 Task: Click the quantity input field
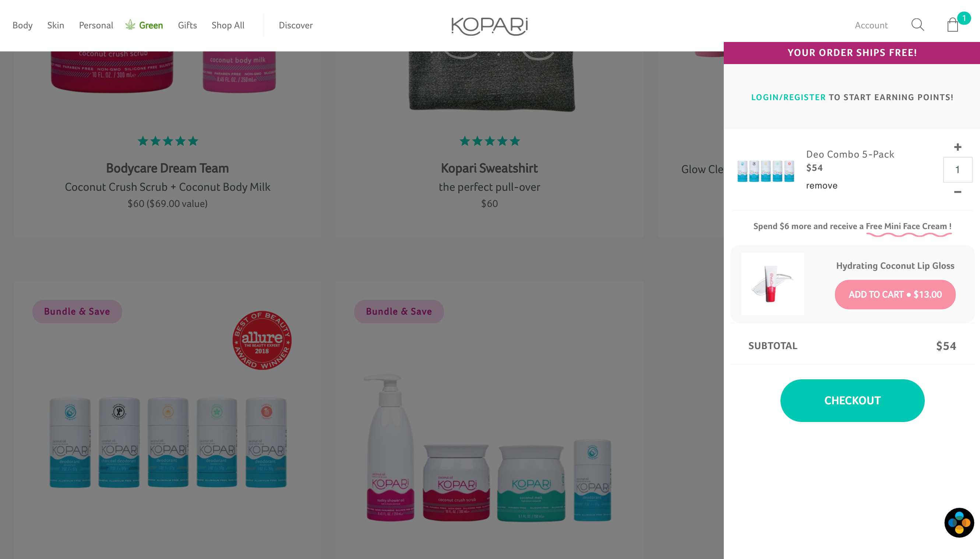pos(958,169)
